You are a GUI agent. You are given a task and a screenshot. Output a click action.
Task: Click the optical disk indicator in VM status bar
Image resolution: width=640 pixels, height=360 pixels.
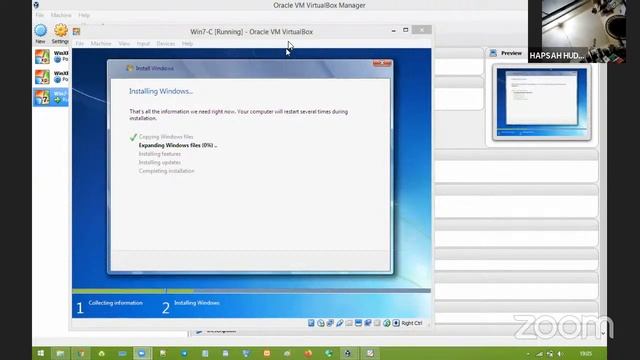tap(321, 323)
